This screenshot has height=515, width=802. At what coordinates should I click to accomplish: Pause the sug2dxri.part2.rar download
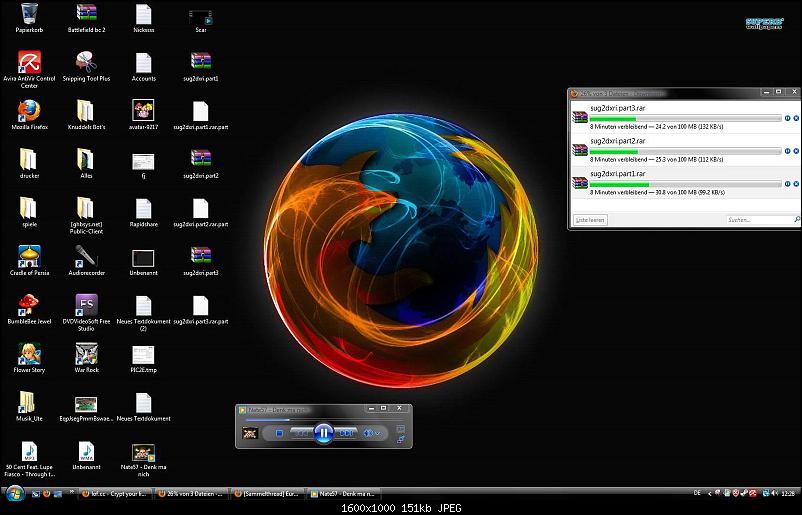[787, 151]
